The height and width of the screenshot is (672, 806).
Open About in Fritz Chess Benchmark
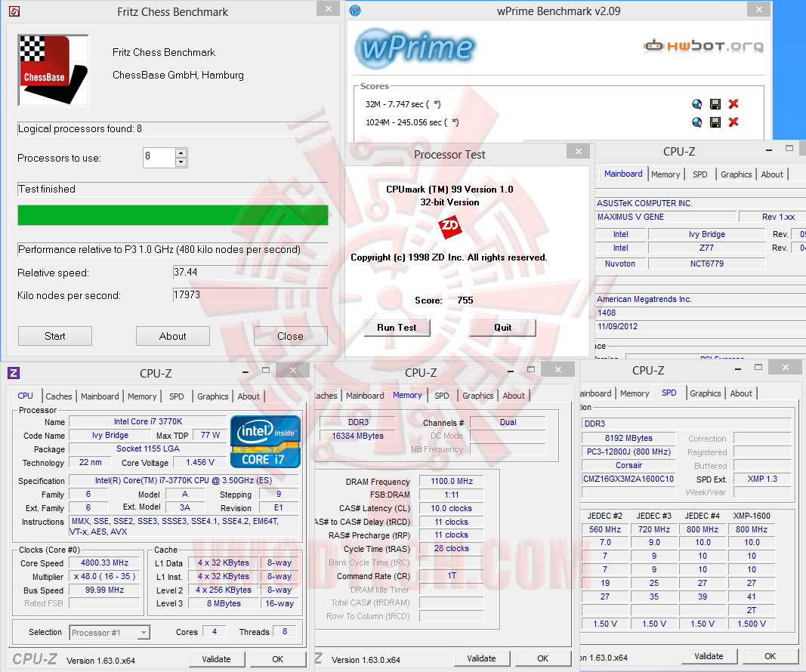[x=173, y=336]
